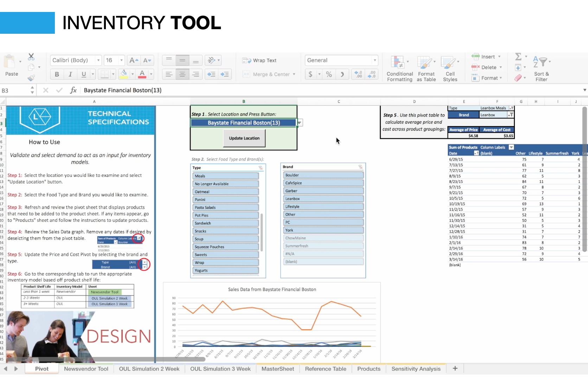
Task: Center text horizontally
Action: [x=182, y=74]
